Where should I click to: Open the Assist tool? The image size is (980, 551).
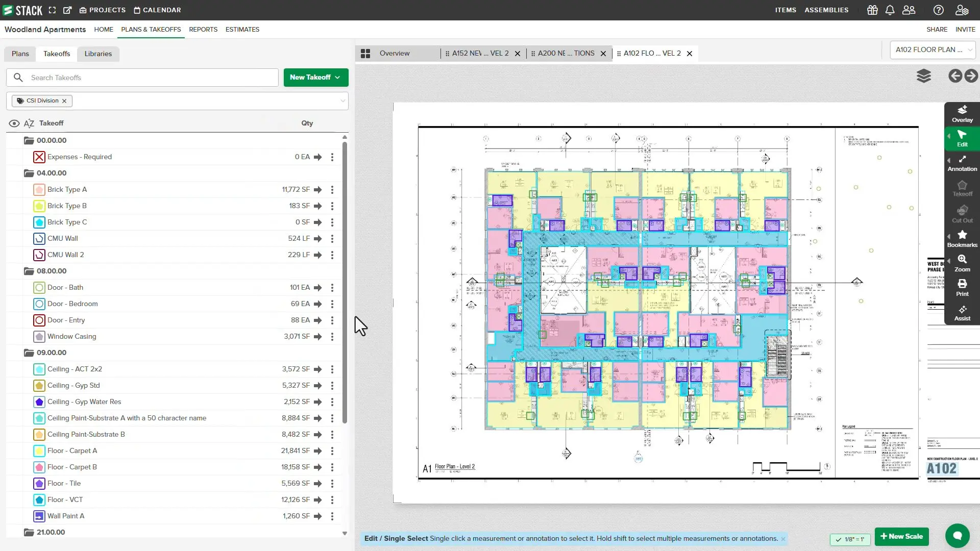[962, 312]
